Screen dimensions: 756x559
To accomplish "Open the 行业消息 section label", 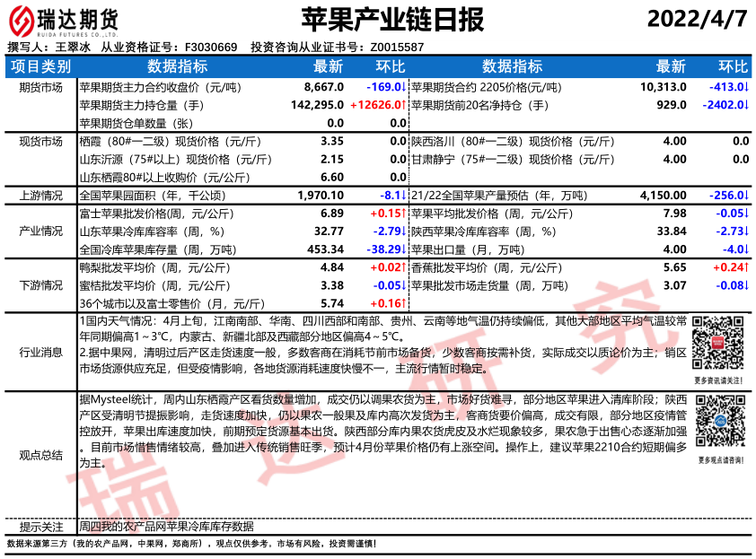I will (40, 353).
